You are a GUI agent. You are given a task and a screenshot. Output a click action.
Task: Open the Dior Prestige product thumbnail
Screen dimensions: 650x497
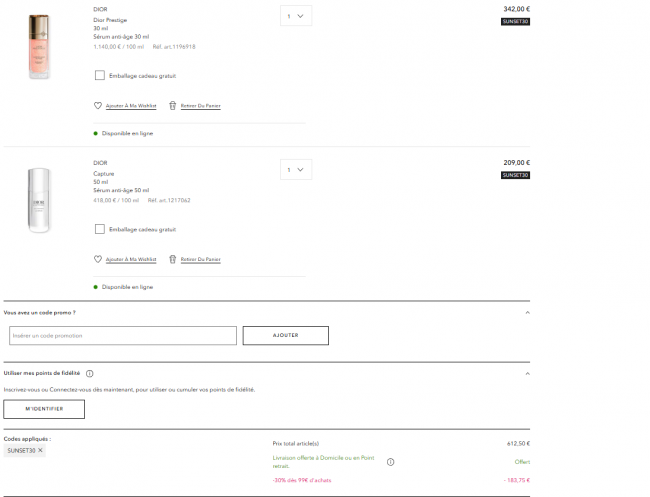coord(39,46)
